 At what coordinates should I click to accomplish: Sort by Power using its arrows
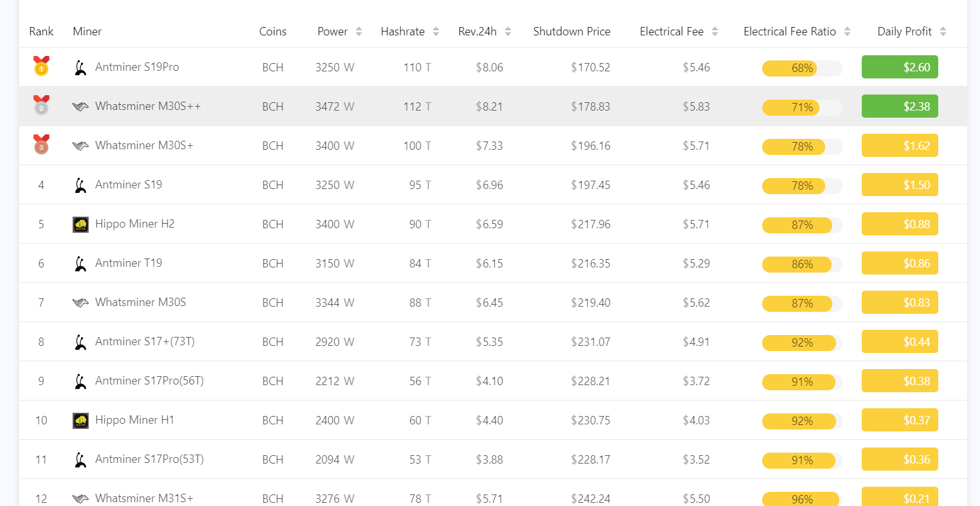[x=359, y=32]
